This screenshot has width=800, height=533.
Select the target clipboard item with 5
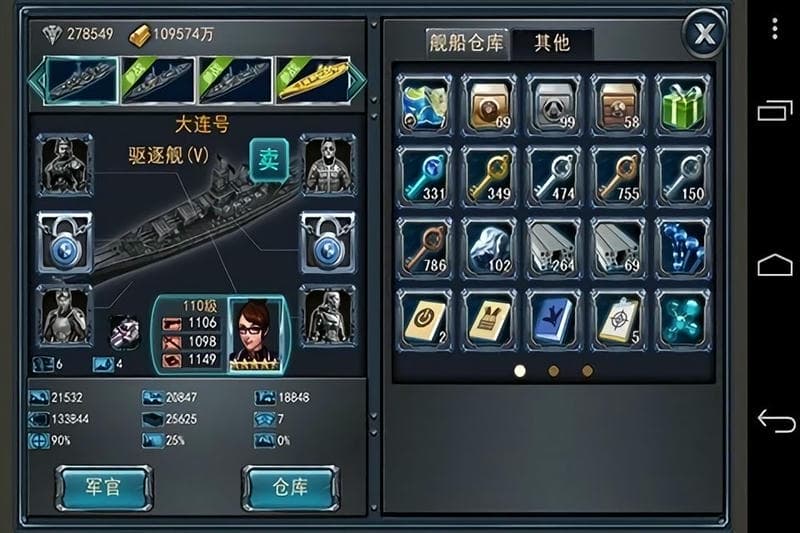618,320
